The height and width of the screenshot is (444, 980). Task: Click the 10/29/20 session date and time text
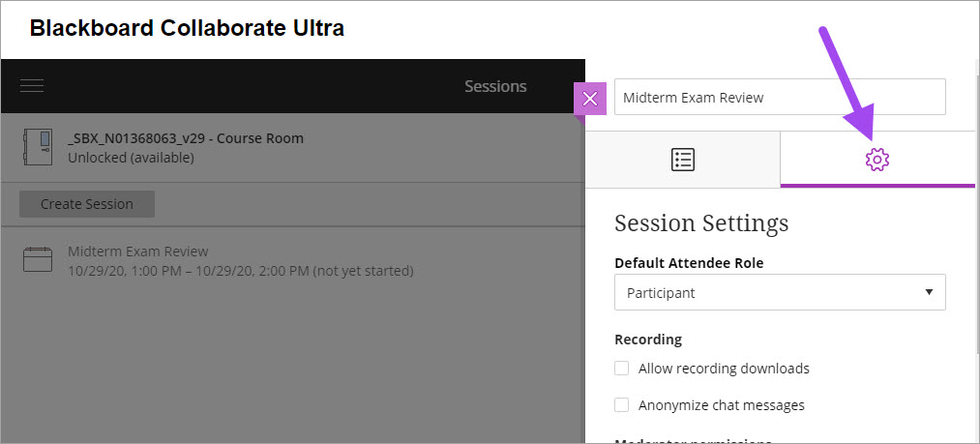(x=240, y=271)
